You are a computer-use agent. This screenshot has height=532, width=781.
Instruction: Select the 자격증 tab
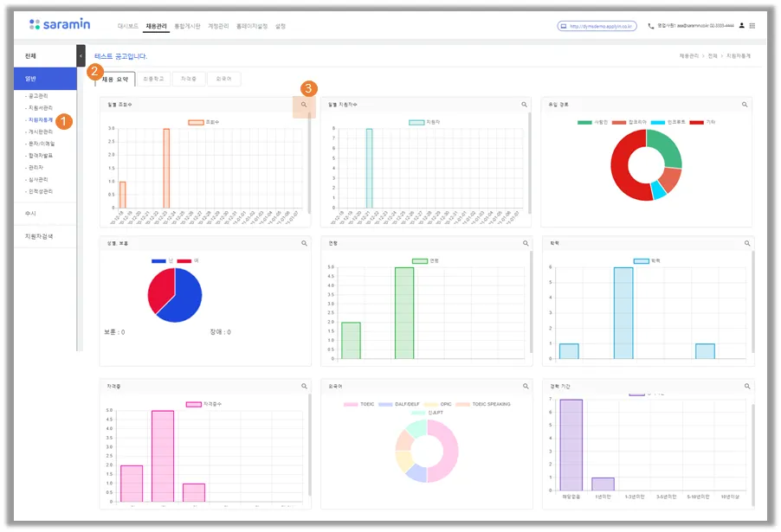(188, 79)
